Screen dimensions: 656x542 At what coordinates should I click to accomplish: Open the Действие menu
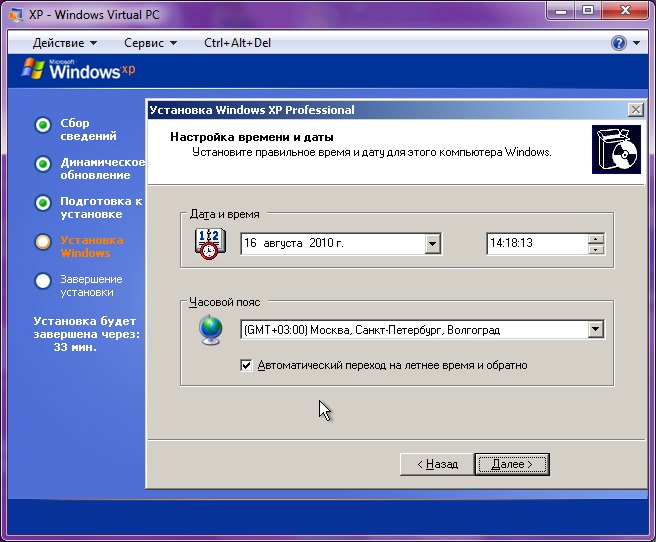tap(65, 43)
